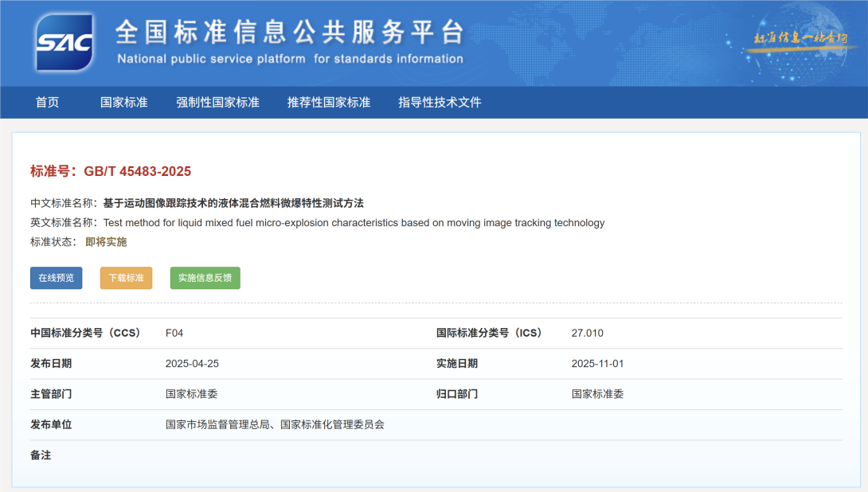This screenshot has width=868, height=492.
Task: Click the implementation date 2025-11-01
Action: click(x=597, y=363)
